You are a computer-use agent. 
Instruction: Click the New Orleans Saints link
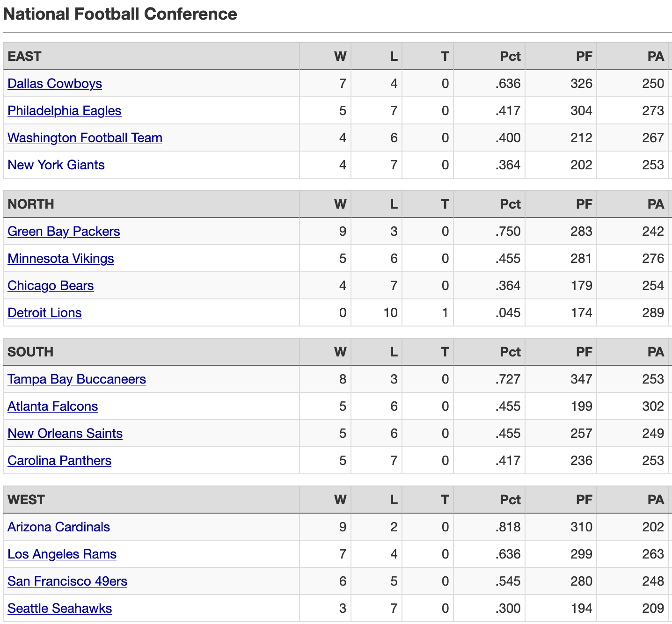click(x=65, y=434)
